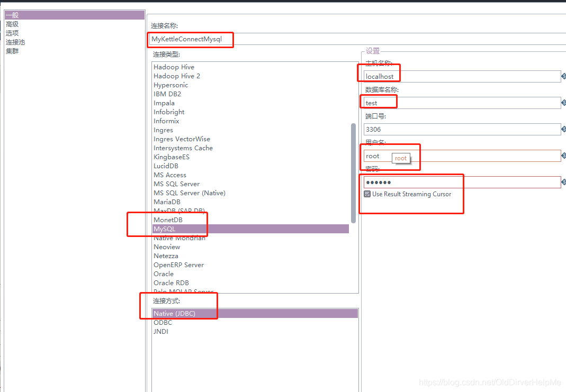Click the connection name field MyKettleConnectMysql
The height and width of the screenshot is (392, 566).
click(x=357, y=39)
